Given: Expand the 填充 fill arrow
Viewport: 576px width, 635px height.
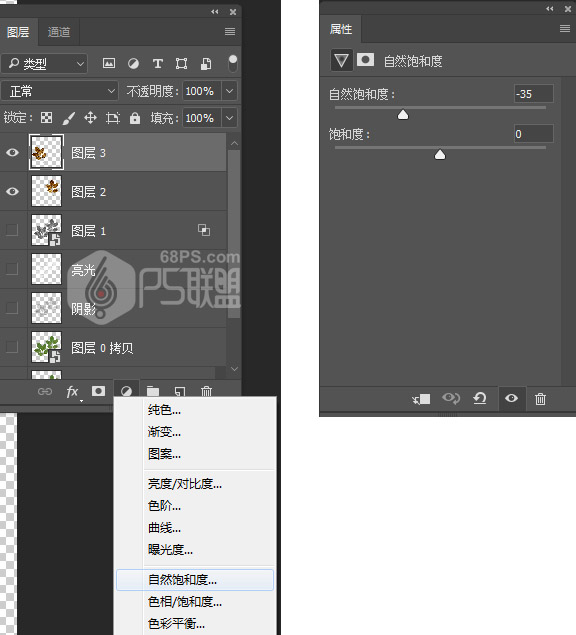Looking at the screenshot, I should point(229,118).
